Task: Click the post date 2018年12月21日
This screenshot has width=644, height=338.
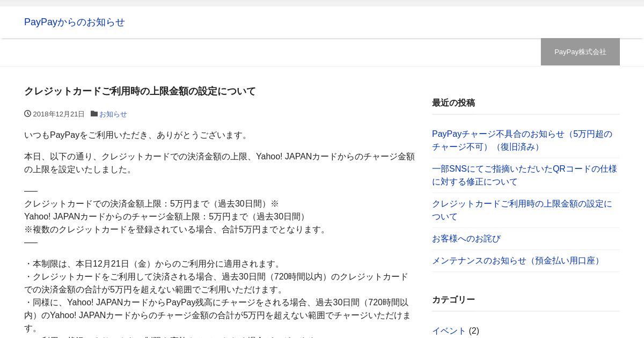Action: pyautogui.click(x=59, y=114)
